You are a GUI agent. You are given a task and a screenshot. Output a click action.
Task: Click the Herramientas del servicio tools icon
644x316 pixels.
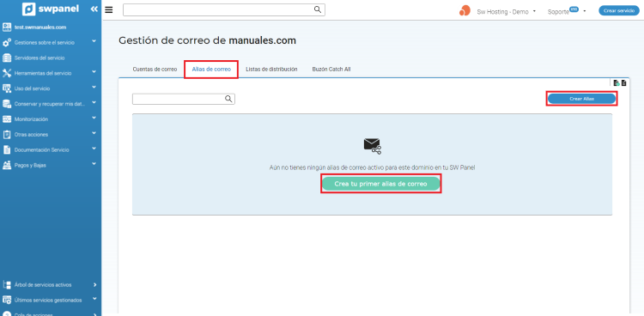tap(7, 73)
